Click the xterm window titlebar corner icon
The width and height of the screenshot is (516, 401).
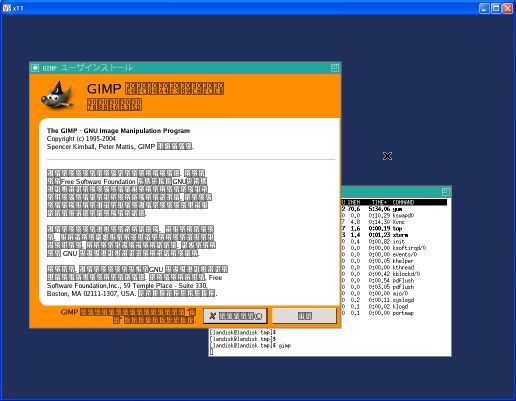coord(446,192)
